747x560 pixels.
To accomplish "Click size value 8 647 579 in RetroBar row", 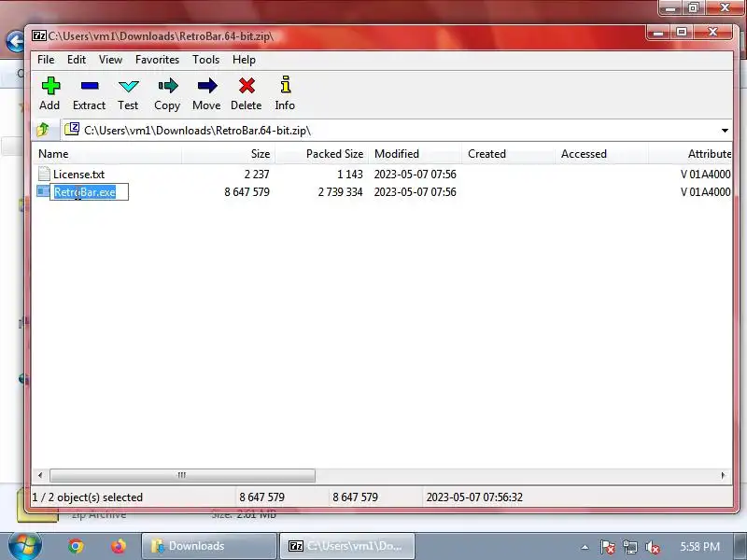I will pos(247,192).
